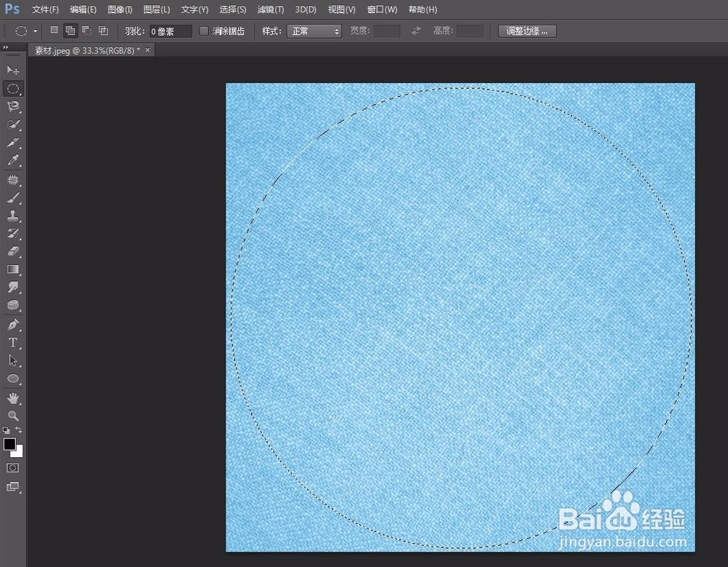Click the 宽度 width input field

pyautogui.click(x=387, y=31)
